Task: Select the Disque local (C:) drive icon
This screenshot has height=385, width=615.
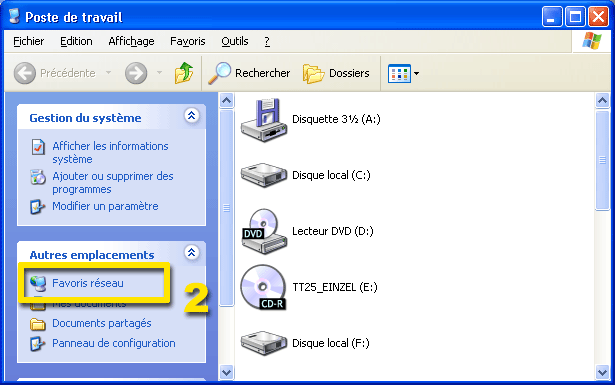Action: point(264,175)
